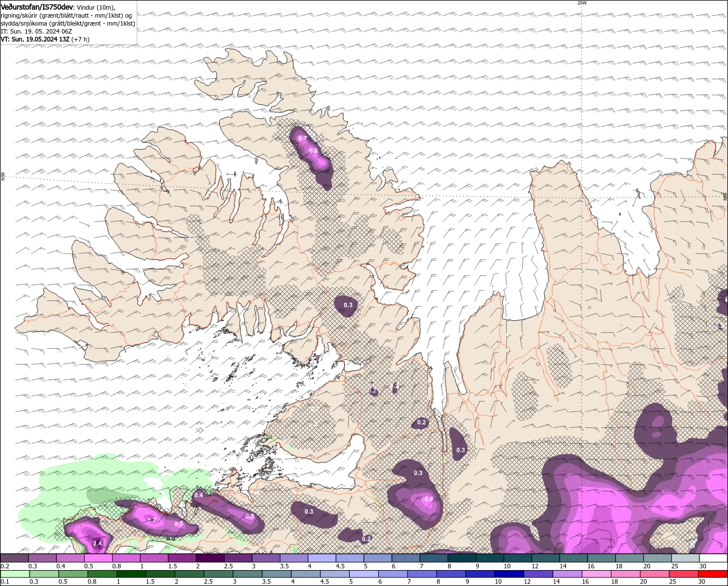Image resolution: width=728 pixels, height=586 pixels.
Task: Select the green 2 swatch on rain scale
Action: (189, 573)
